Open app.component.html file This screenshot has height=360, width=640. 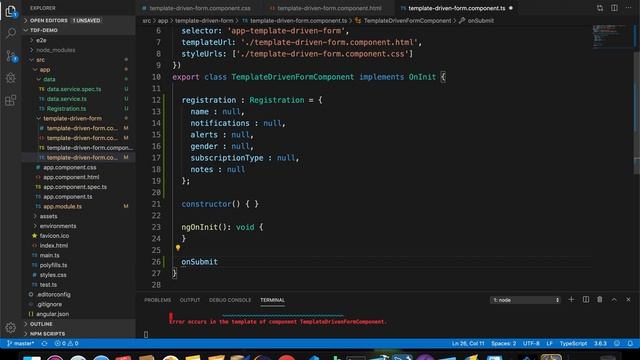pos(78,177)
